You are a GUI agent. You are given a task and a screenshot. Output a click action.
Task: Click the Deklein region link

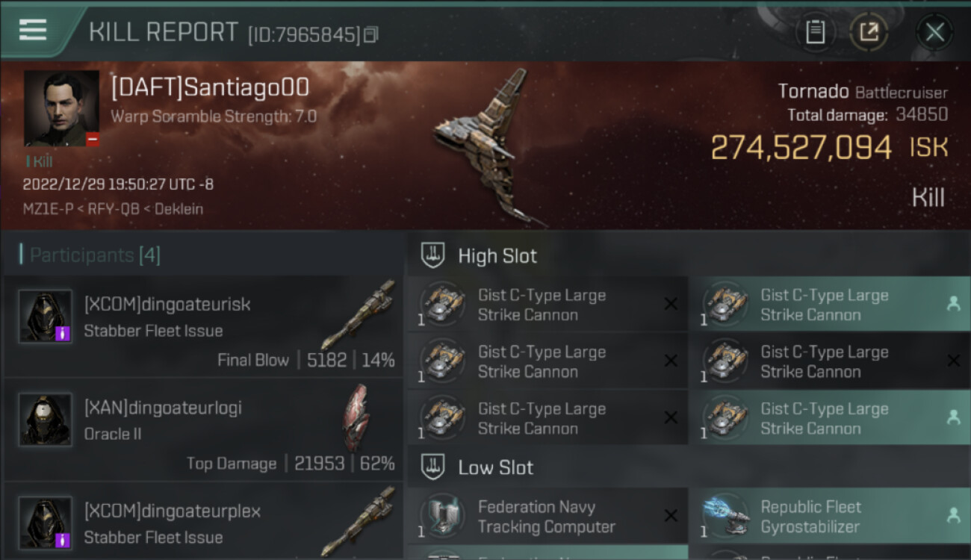[x=179, y=209]
